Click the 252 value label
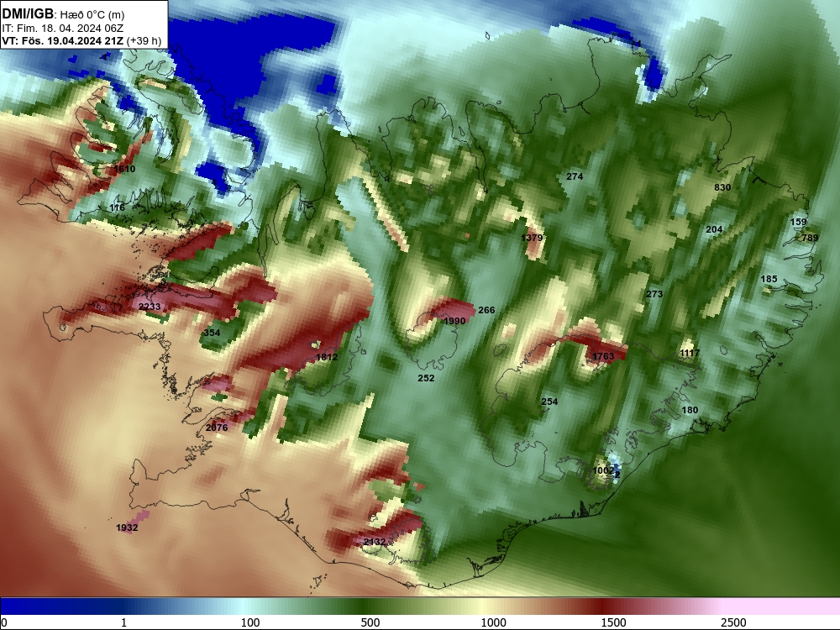This screenshot has height=630, width=840. [426, 378]
